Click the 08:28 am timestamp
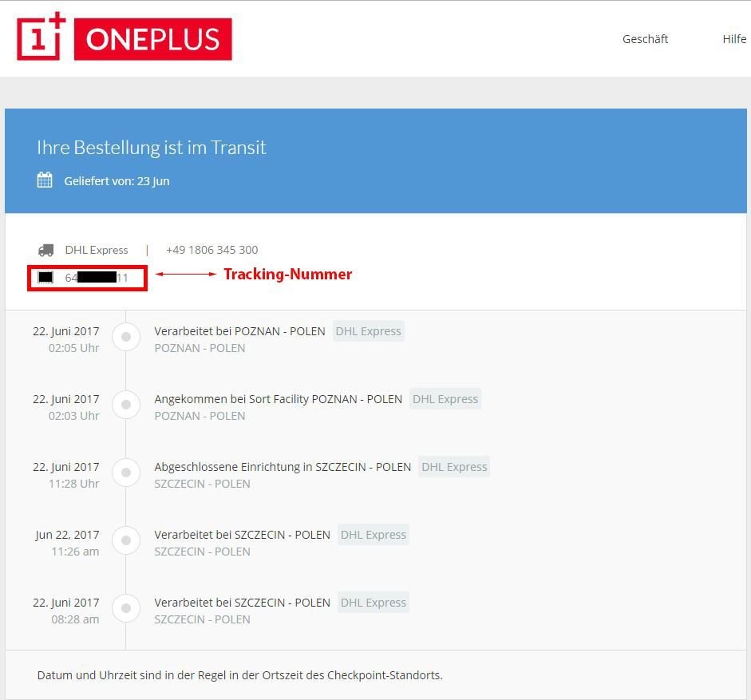The width and height of the screenshot is (751, 700). (x=75, y=619)
